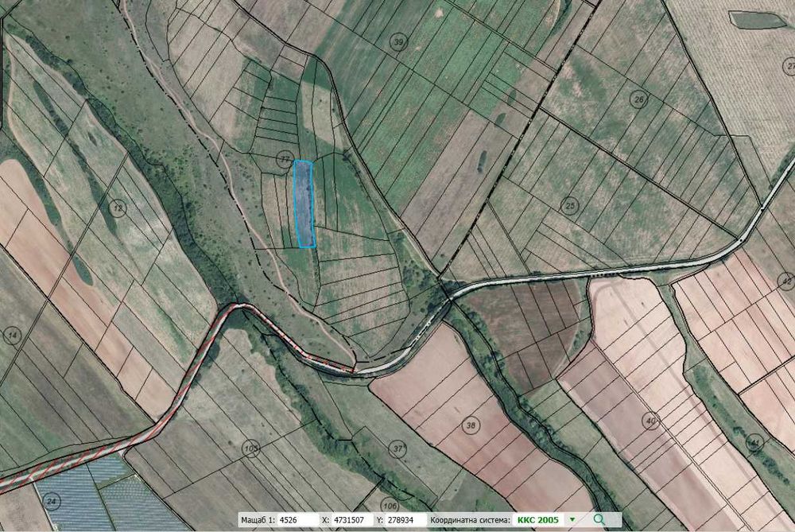The image size is (795, 532).
Task: Click the Мащаб scale input field
Action: (297, 519)
